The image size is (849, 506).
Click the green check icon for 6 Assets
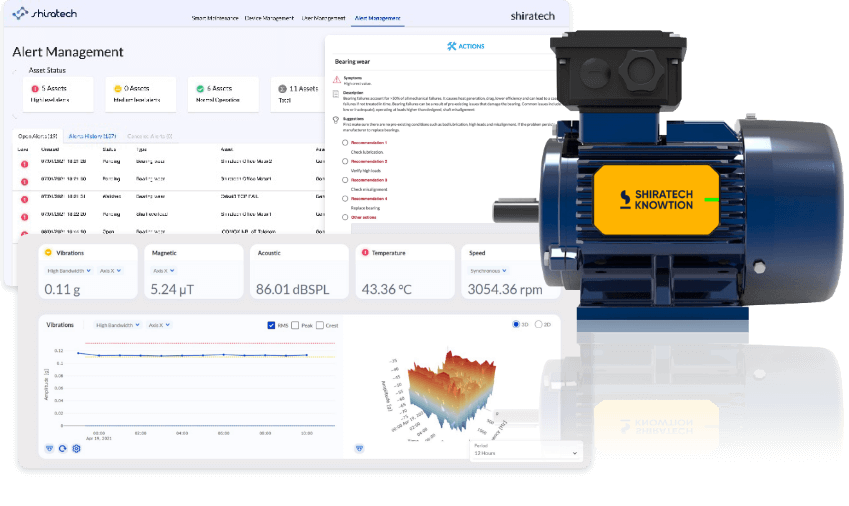pos(200,89)
